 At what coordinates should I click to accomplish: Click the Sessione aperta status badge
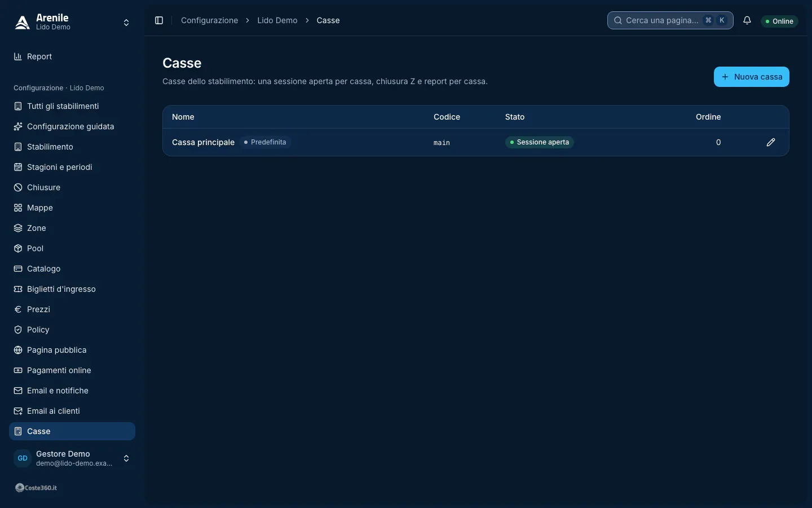coord(539,142)
